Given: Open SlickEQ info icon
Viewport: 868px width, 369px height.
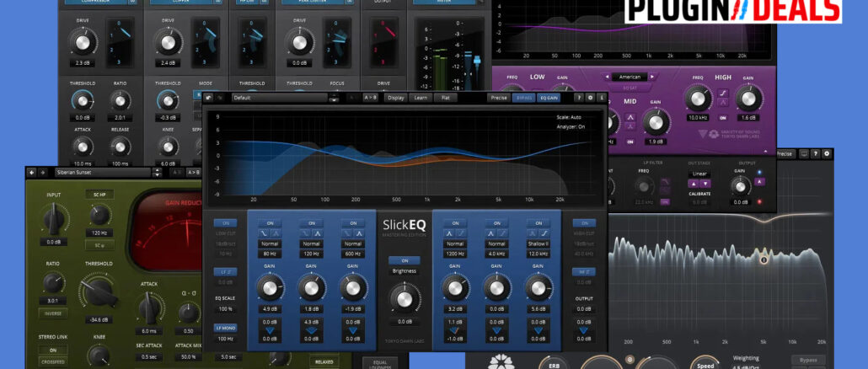Looking at the screenshot, I should [601, 98].
